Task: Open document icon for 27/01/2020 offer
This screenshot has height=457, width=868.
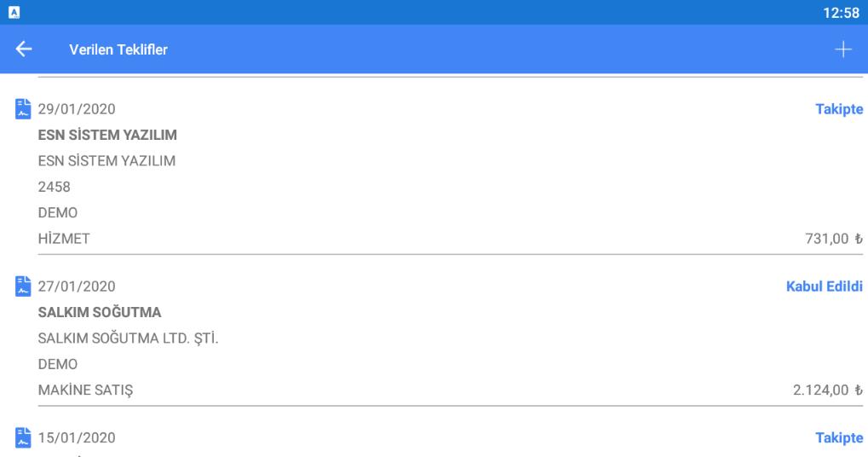Action: (23, 286)
